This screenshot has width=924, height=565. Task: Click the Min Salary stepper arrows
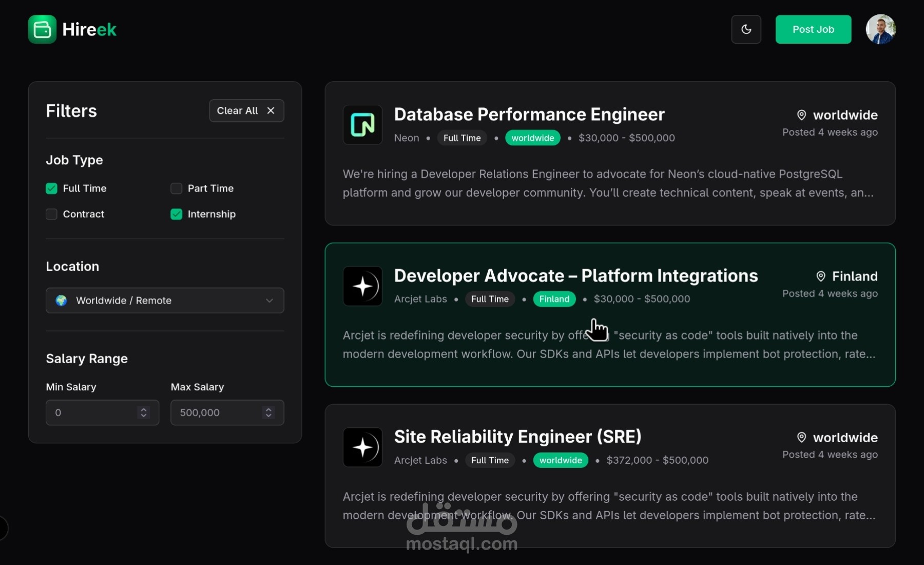point(144,412)
